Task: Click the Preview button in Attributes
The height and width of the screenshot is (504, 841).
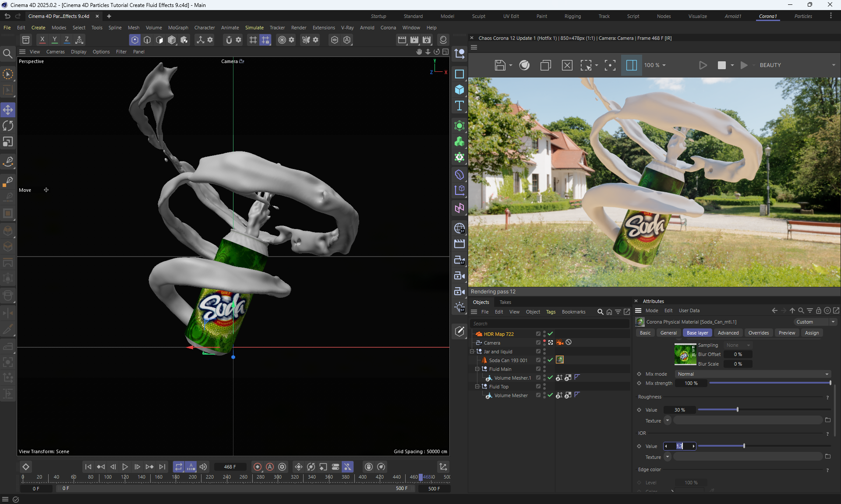Action: pyautogui.click(x=786, y=333)
